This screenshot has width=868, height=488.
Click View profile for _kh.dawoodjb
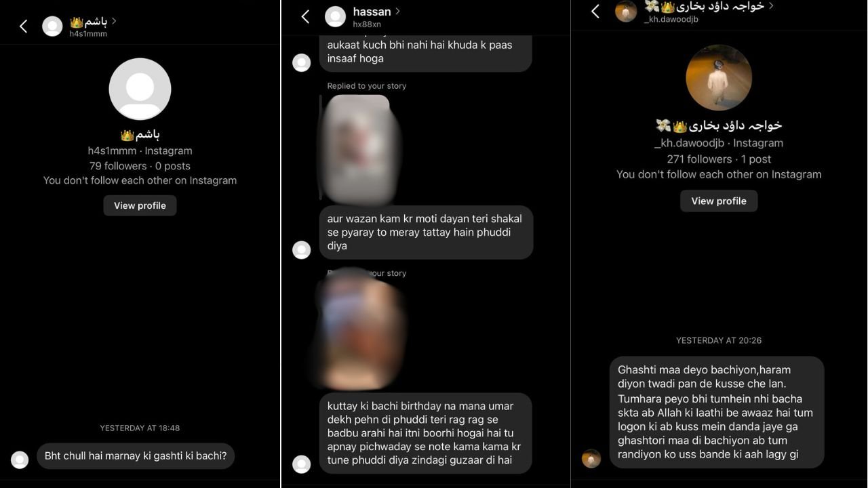(x=719, y=201)
